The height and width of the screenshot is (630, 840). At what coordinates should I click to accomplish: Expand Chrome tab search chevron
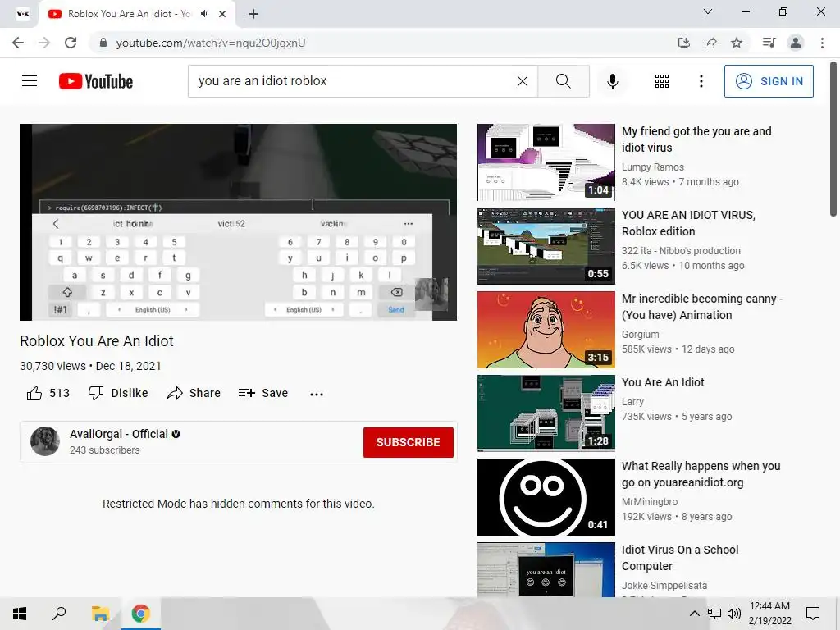point(708,11)
